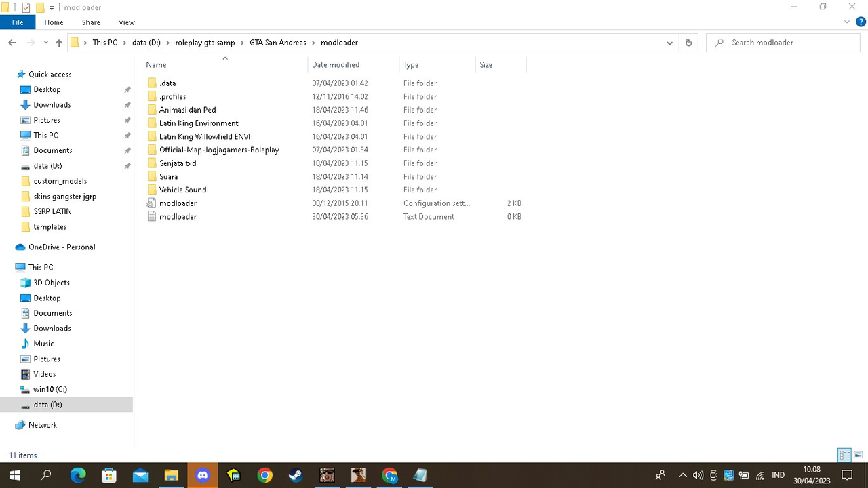Open the recent locations dropdown arrow
868x488 pixels.
tap(46, 43)
